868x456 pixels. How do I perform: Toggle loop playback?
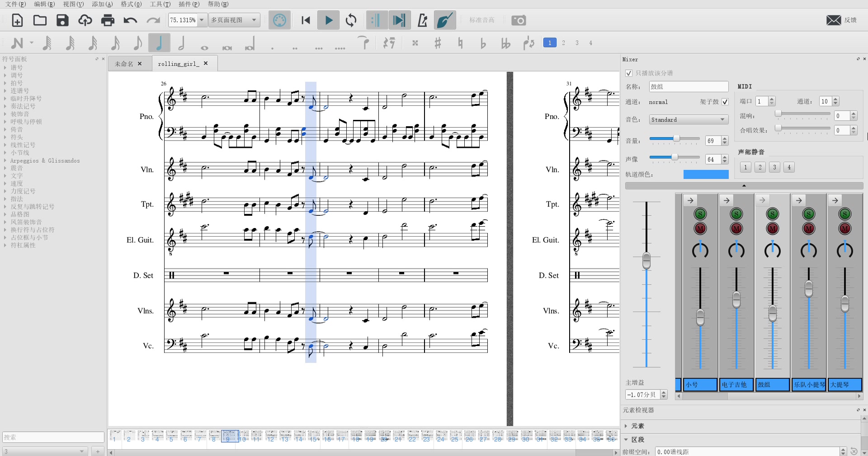click(351, 20)
